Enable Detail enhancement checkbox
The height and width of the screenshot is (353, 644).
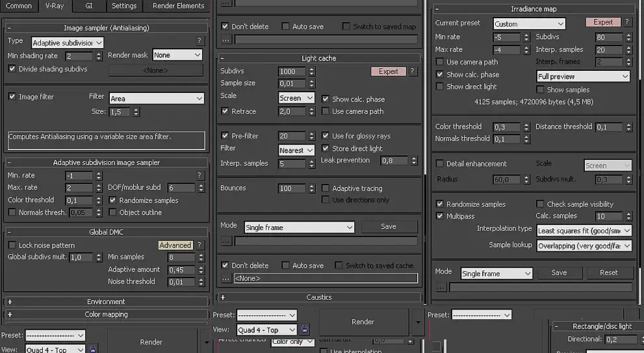pos(439,164)
